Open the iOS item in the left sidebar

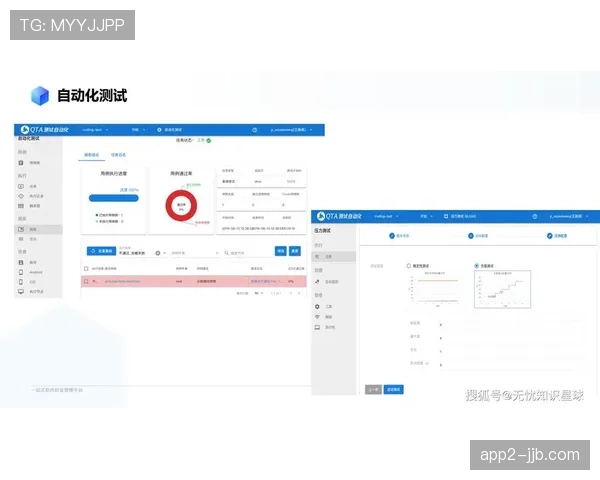coord(31,282)
